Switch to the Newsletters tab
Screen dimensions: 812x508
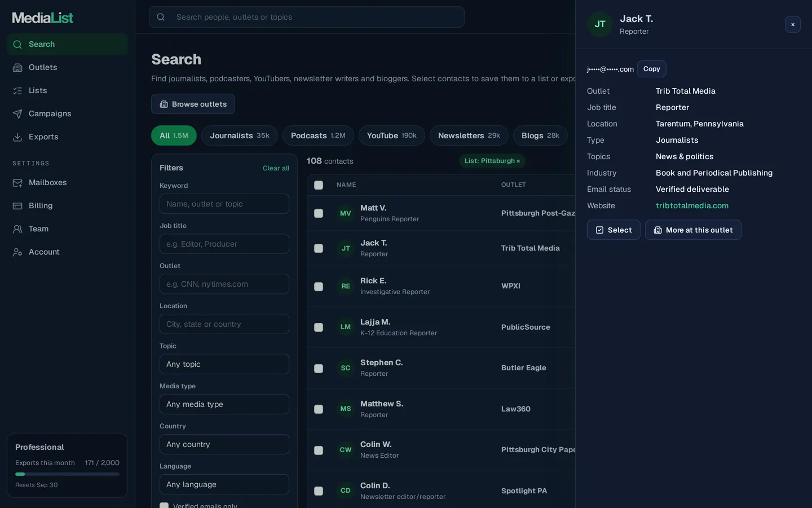[x=469, y=135]
